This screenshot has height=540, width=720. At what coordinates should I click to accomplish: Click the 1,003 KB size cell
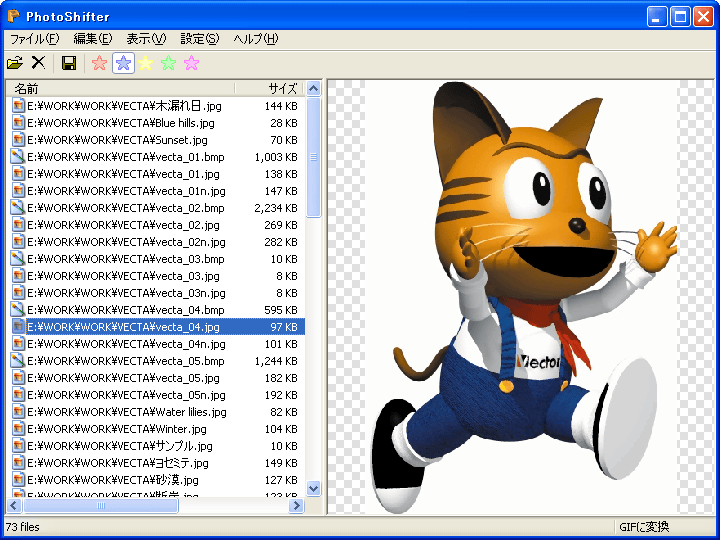[276, 157]
